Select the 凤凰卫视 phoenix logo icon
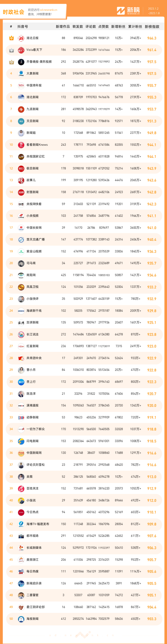Screen dimensions: 167x644 tap(21, 287)
